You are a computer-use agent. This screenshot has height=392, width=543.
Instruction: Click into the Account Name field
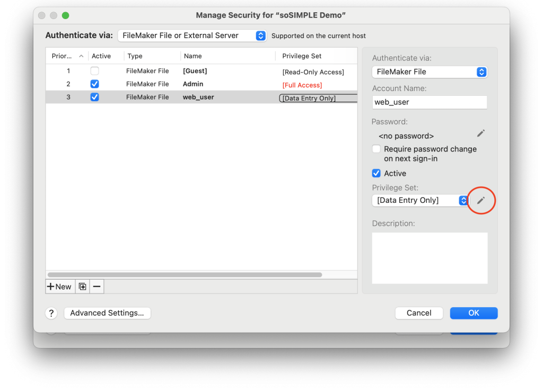click(429, 102)
